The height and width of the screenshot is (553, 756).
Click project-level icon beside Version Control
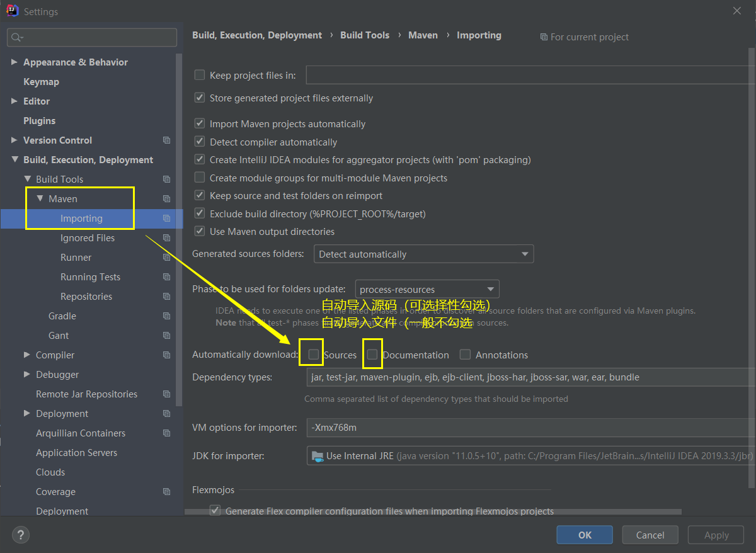[166, 140]
